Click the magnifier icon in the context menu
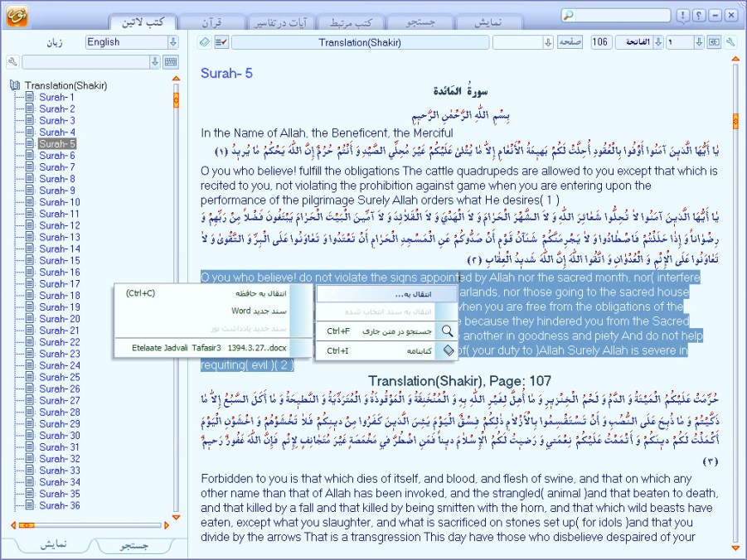This screenshot has height=560, width=747. tap(447, 331)
